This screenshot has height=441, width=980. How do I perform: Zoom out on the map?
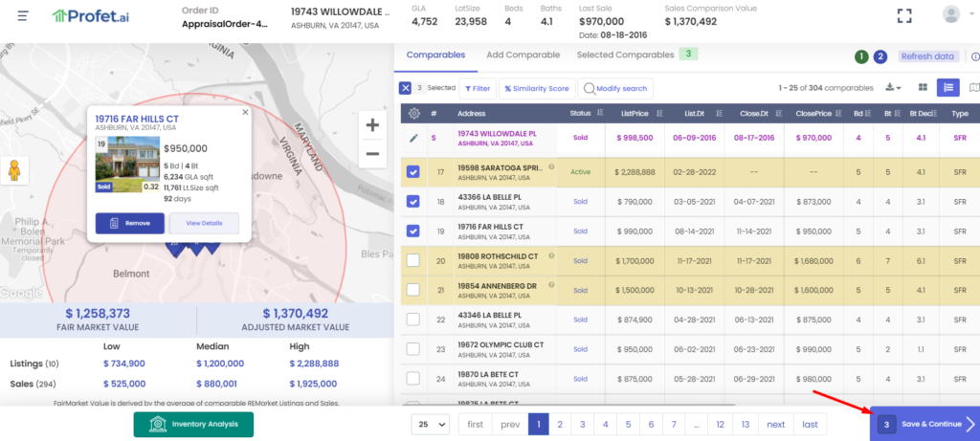(373, 153)
